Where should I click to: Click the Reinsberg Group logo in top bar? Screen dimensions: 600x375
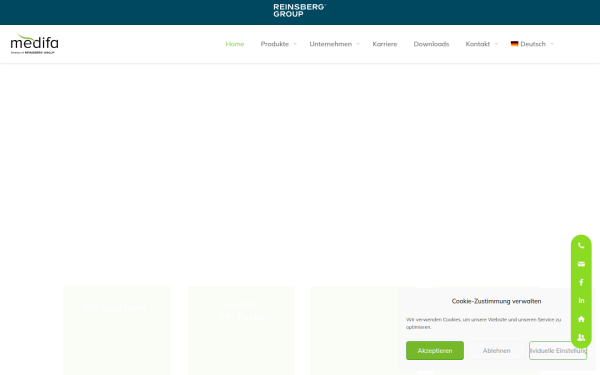(299, 11)
